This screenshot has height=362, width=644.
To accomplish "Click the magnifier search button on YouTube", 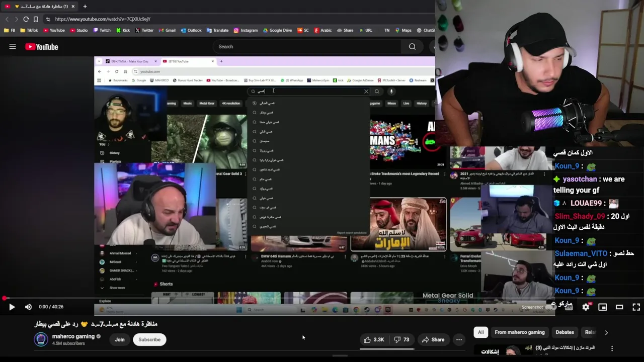I will pyautogui.click(x=412, y=47).
